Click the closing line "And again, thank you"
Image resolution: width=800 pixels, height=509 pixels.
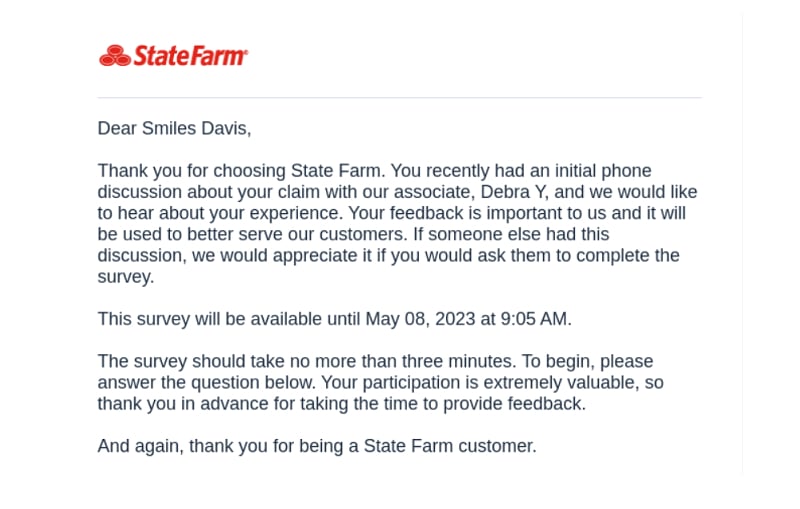coord(182,446)
